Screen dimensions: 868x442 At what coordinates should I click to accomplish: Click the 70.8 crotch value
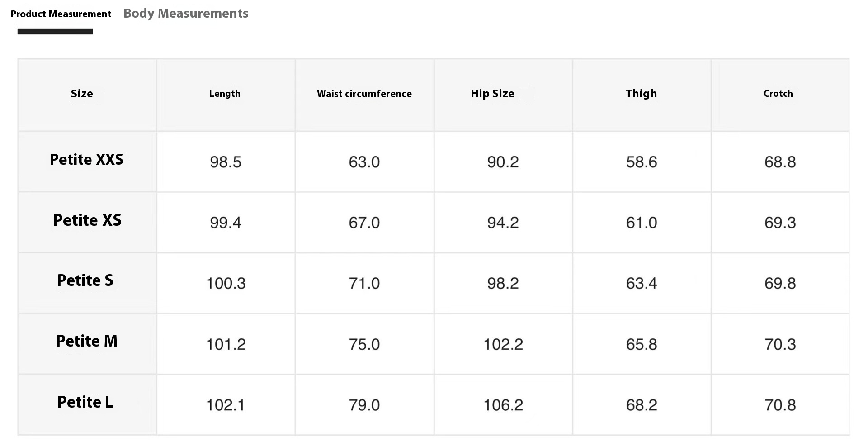point(780,405)
